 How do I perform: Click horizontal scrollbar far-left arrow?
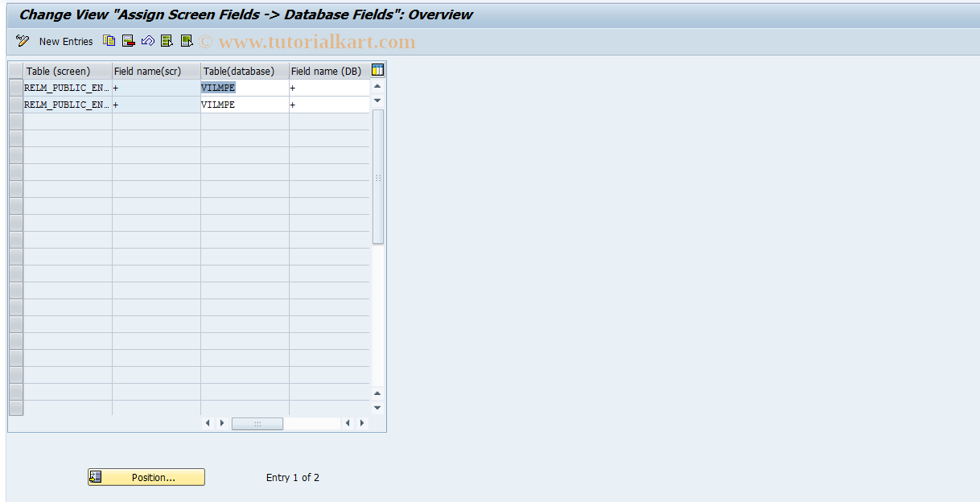click(208, 423)
